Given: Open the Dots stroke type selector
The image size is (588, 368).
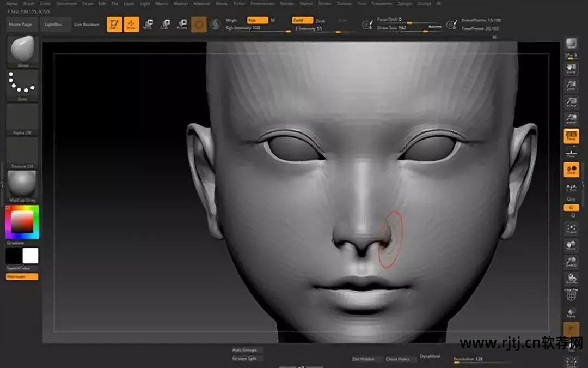Looking at the screenshot, I should point(22,85).
